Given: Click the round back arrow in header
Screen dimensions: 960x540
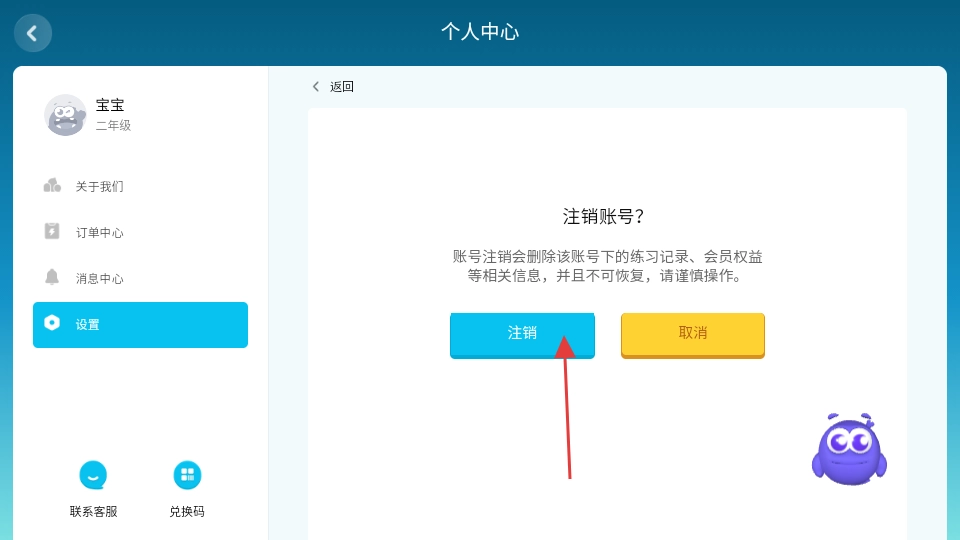Looking at the screenshot, I should click(32, 33).
